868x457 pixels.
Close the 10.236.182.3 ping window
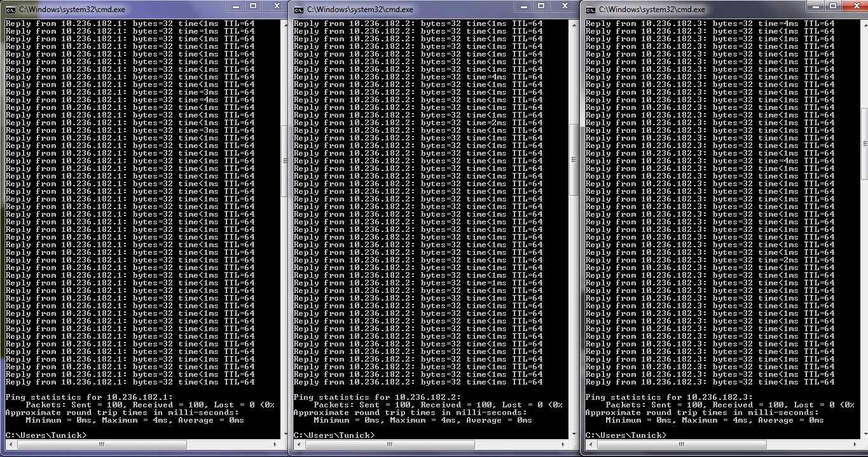856,6
